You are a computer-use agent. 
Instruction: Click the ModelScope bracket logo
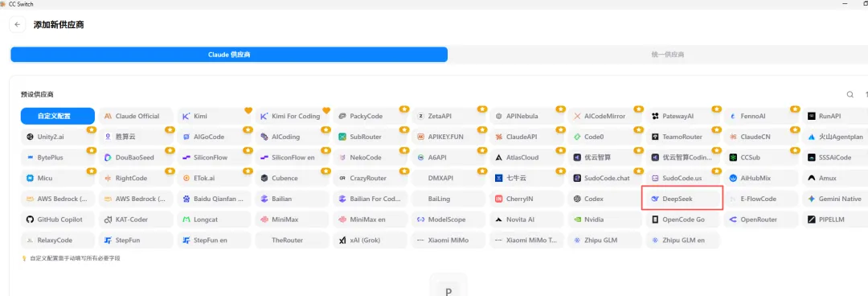pos(420,220)
